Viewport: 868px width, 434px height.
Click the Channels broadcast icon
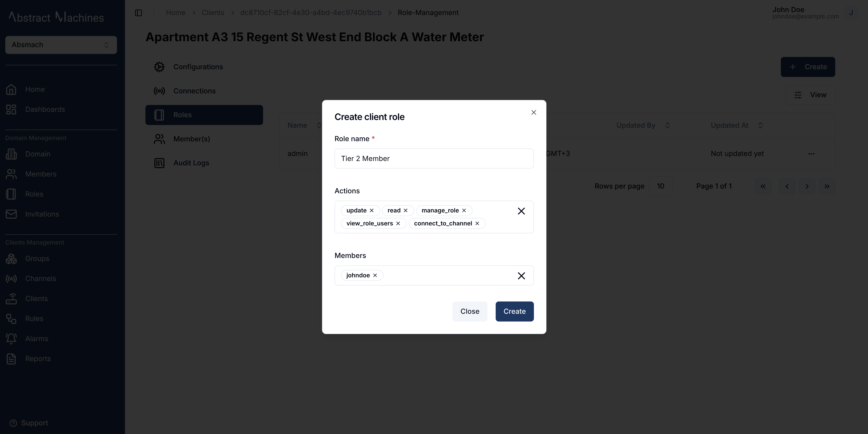coord(11,278)
